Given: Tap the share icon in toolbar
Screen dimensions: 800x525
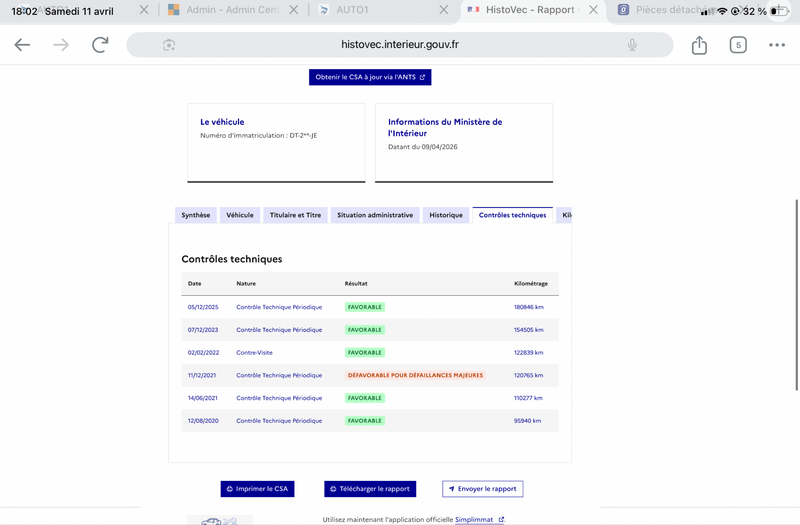Looking at the screenshot, I should point(699,45).
